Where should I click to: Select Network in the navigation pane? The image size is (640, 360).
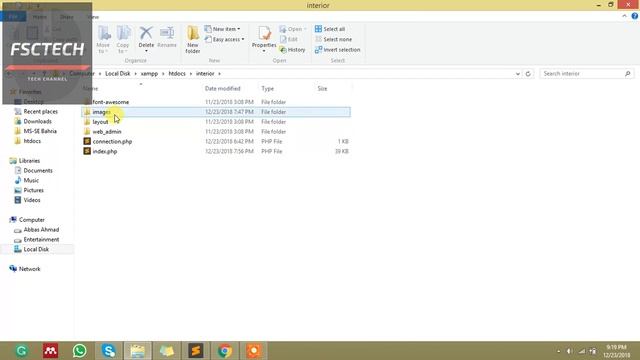[29, 269]
